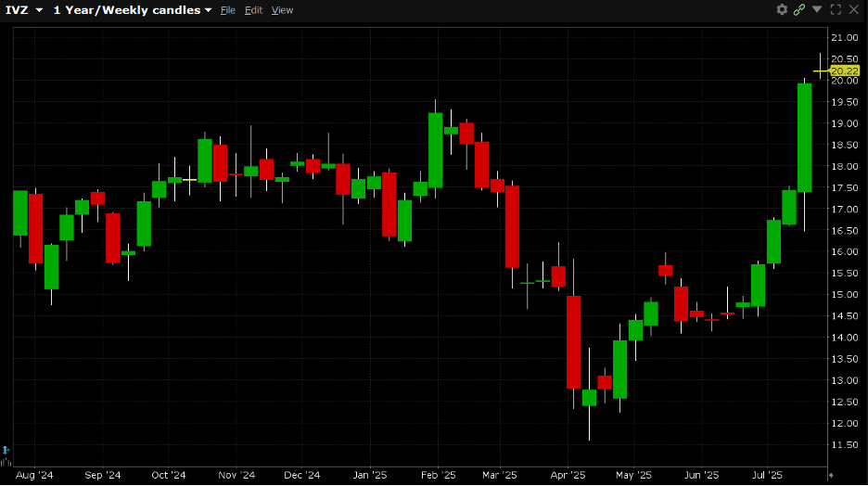Click the green chain link icon
The width and height of the screenshot is (868, 486).
click(798, 9)
